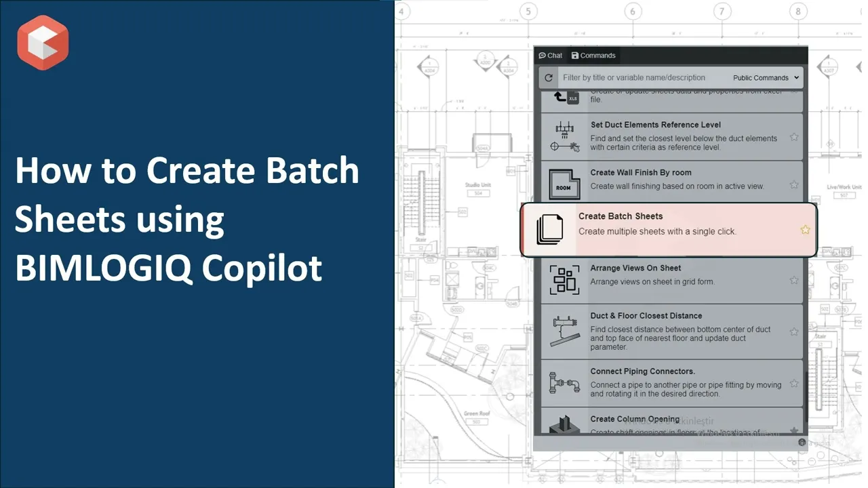Click grid bubble 6 on floor plan

(632, 11)
